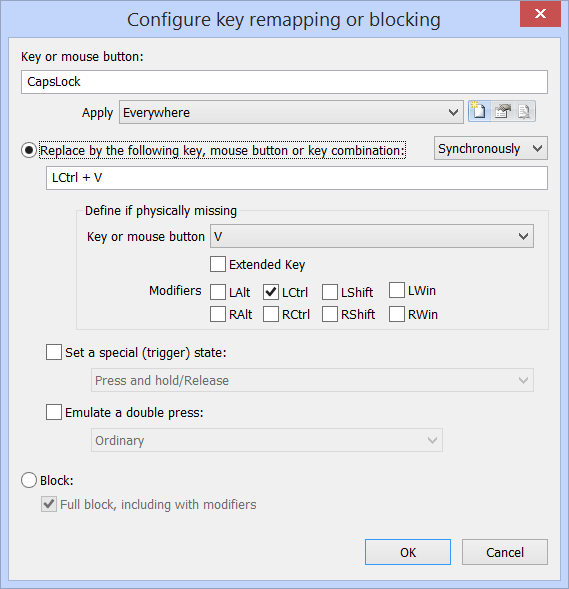Tick the LShift modifier checkbox

click(x=330, y=292)
